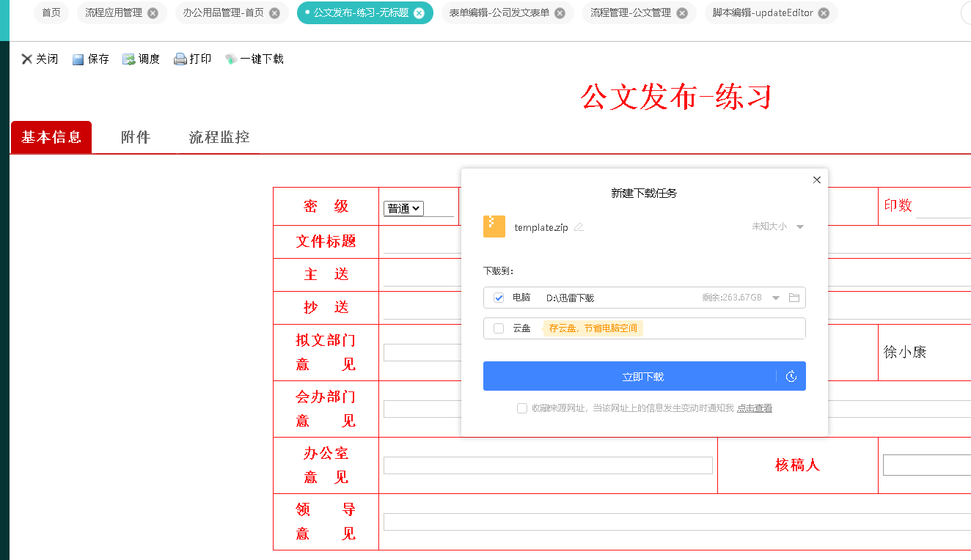This screenshot has width=971, height=560.
Task: Click the 一键下载 one-click download icon
Action: click(x=231, y=59)
